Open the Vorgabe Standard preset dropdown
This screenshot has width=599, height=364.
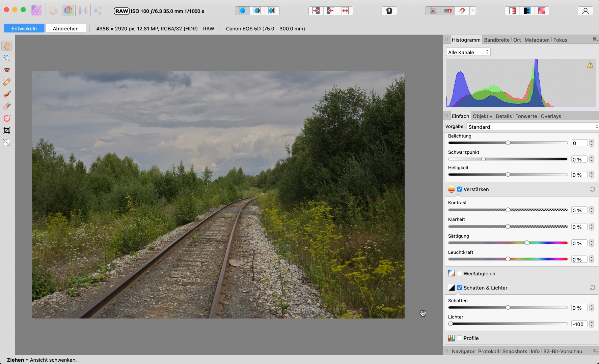click(532, 127)
